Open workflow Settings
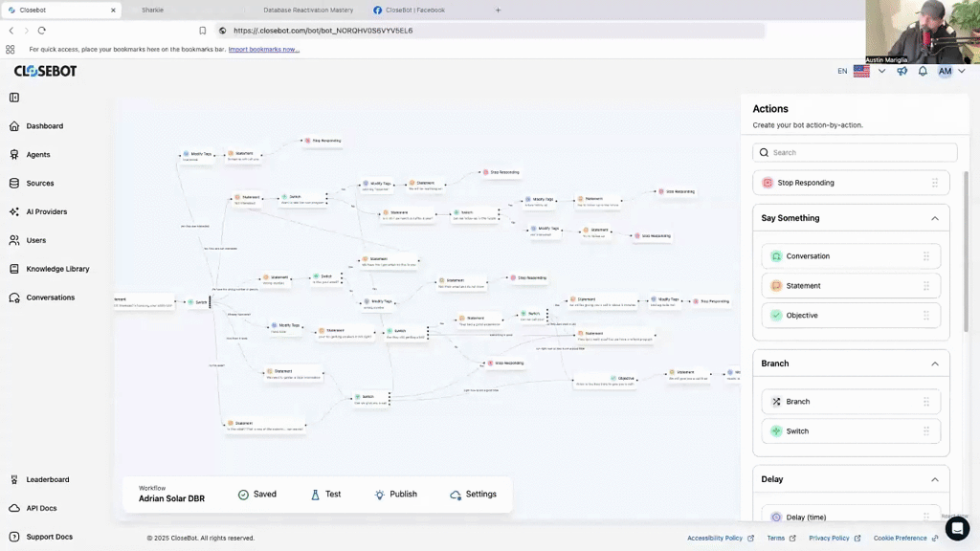Viewport: 980px width, 551px height. 473,495
